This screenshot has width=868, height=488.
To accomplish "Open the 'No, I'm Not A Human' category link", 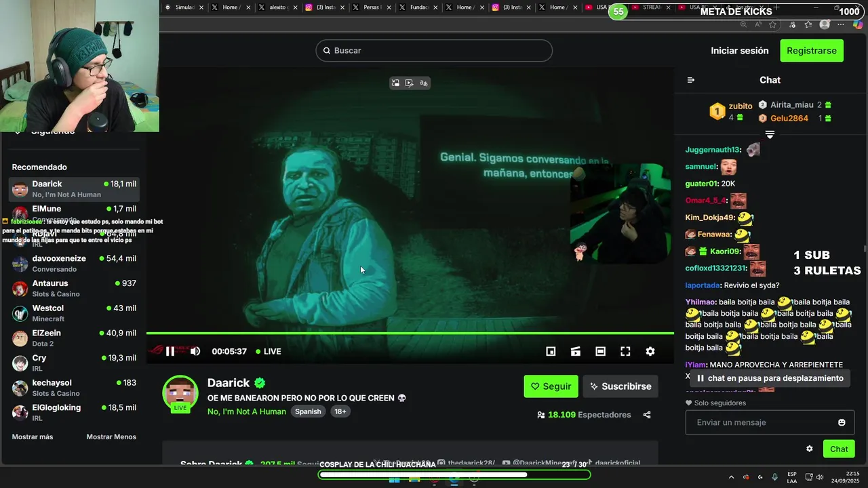I will [247, 411].
